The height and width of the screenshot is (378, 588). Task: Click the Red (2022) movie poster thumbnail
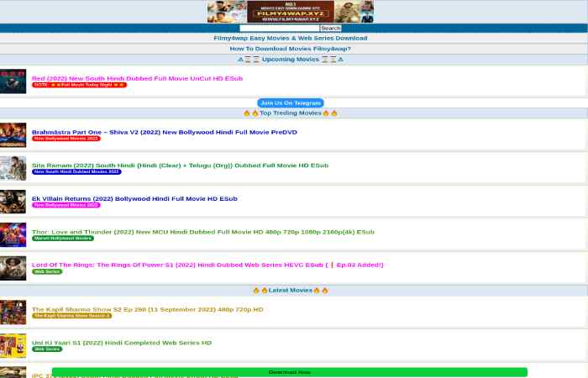[x=13, y=81]
